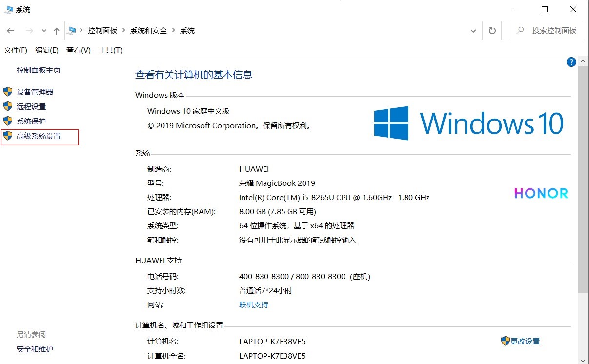The image size is (589, 364).
Task: Select pen and touch value 没有可用于此显示器的笔或触控输入
Action: point(298,240)
